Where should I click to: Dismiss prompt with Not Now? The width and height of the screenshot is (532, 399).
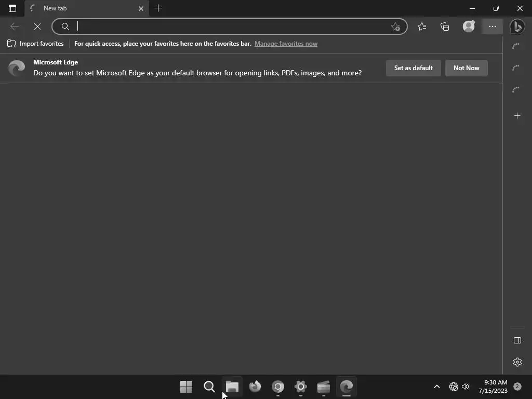(466, 68)
